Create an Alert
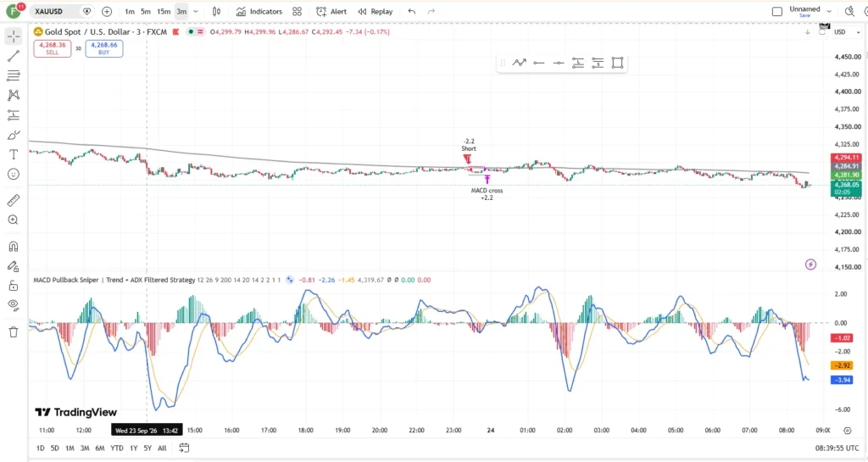Screen dimensions: 868x462 click(331, 11)
